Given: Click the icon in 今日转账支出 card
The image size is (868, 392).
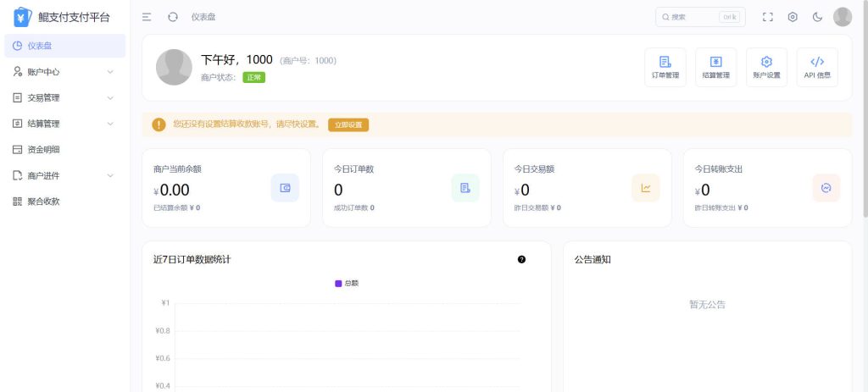Looking at the screenshot, I should (x=826, y=188).
